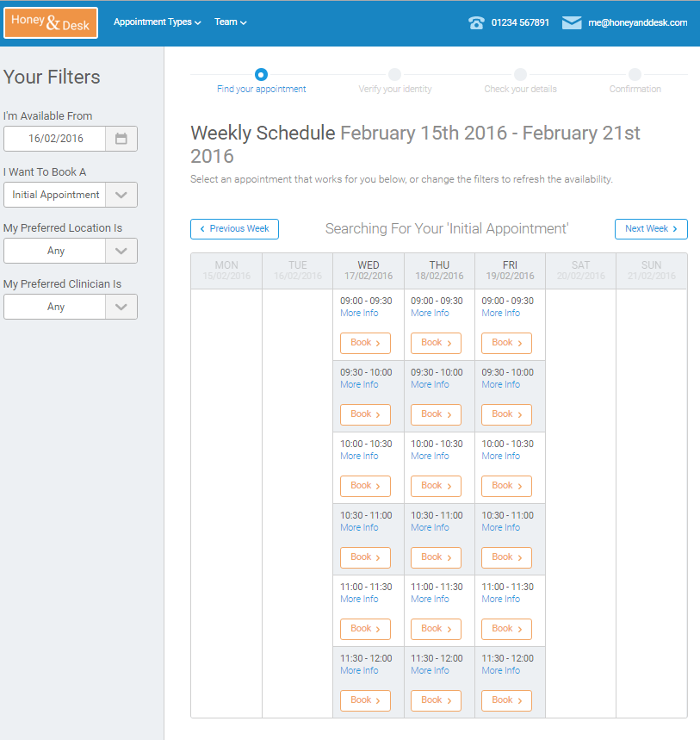Screen dimensions: 700x740
Task: Click the Available From date field
Action: click(55, 139)
